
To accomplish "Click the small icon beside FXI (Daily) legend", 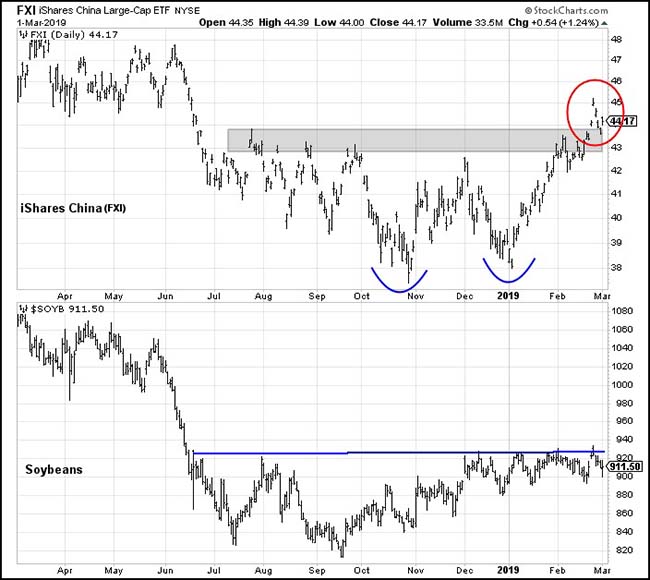I will [x=21, y=35].
